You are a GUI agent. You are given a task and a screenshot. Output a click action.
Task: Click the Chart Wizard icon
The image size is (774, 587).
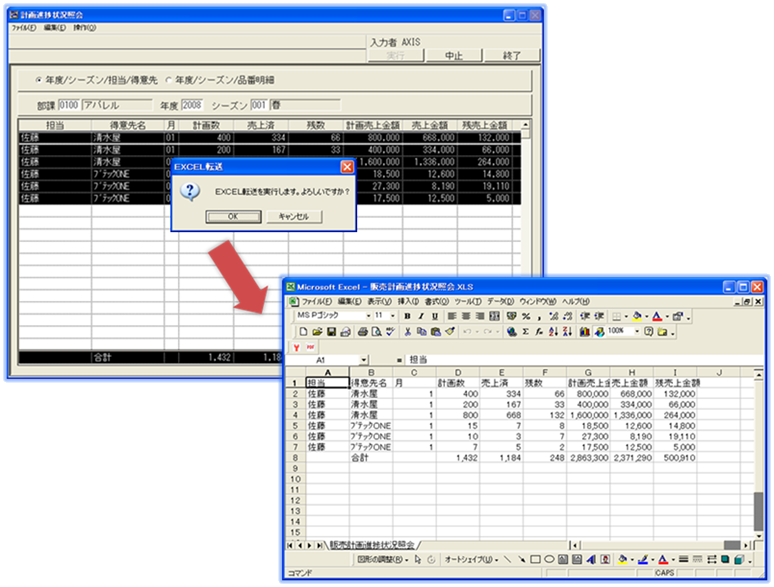584,331
